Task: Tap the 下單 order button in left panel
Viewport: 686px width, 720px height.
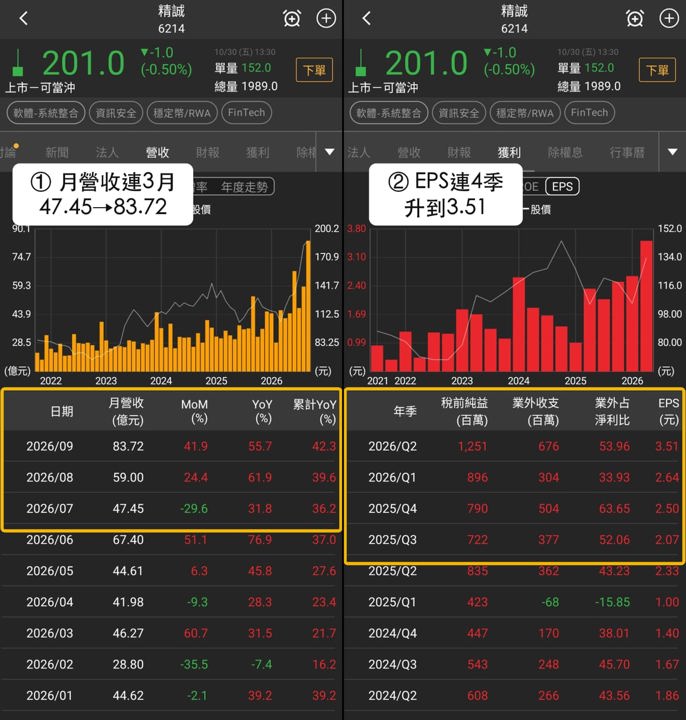Action: click(314, 70)
